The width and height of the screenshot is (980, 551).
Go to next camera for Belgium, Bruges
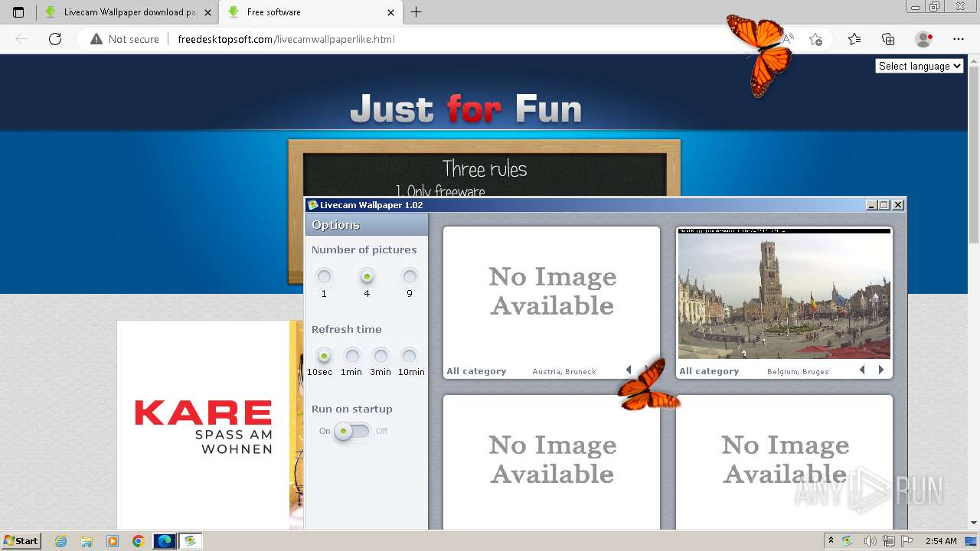coord(880,370)
